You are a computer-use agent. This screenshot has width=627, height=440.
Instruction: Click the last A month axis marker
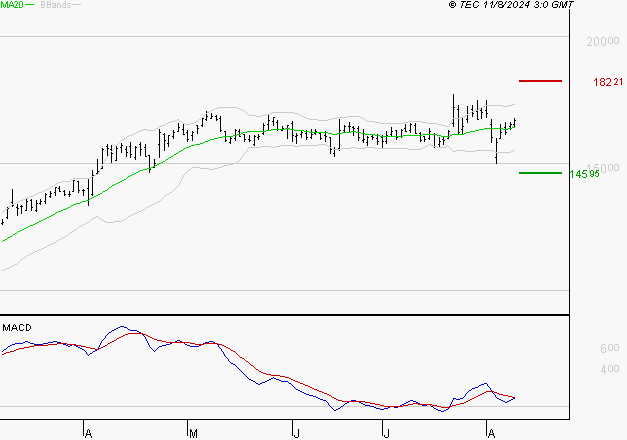[x=491, y=434]
